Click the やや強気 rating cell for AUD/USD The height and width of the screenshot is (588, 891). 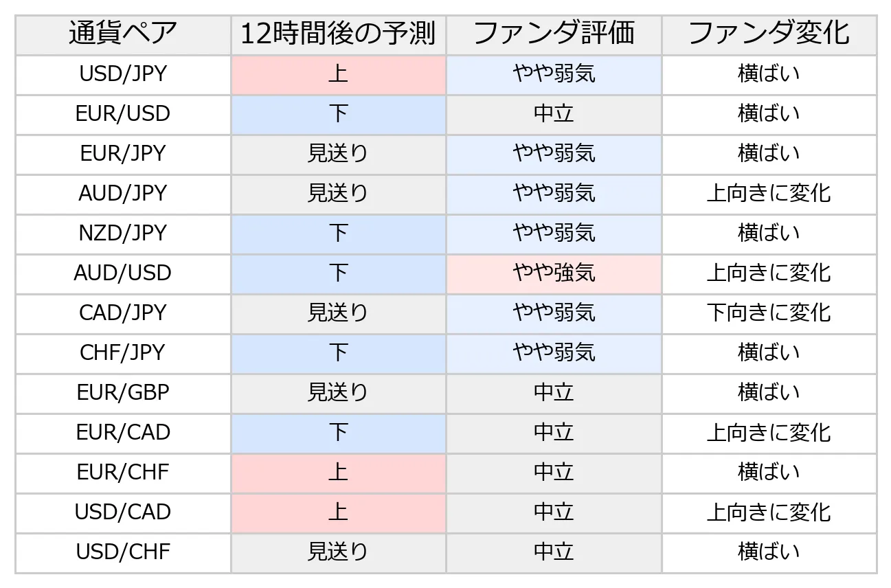554,273
